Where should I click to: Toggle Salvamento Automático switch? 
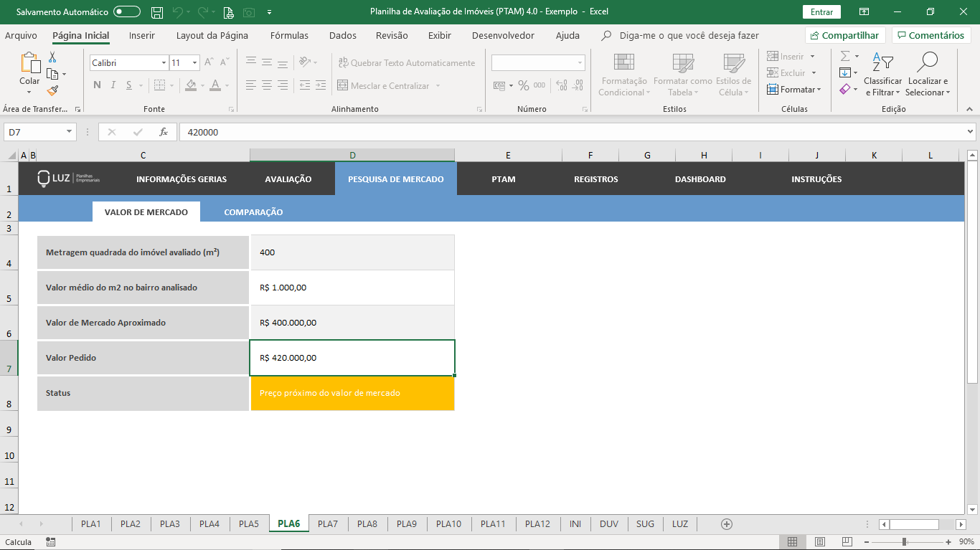[127, 12]
